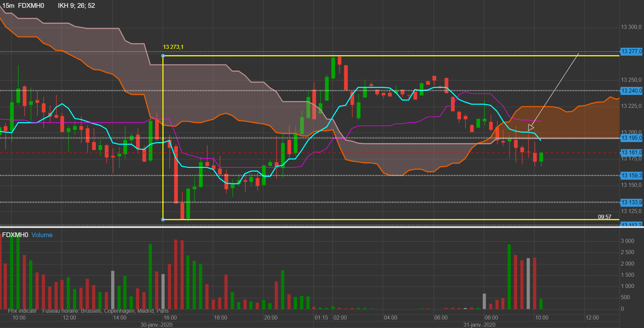Click the 13 273,1 yellow price annotation
The width and height of the screenshot is (644, 328).
pos(173,47)
